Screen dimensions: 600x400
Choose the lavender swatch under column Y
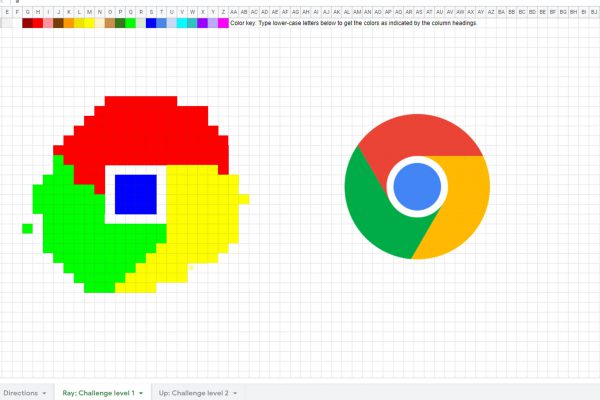pyautogui.click(x=213, y=23)
